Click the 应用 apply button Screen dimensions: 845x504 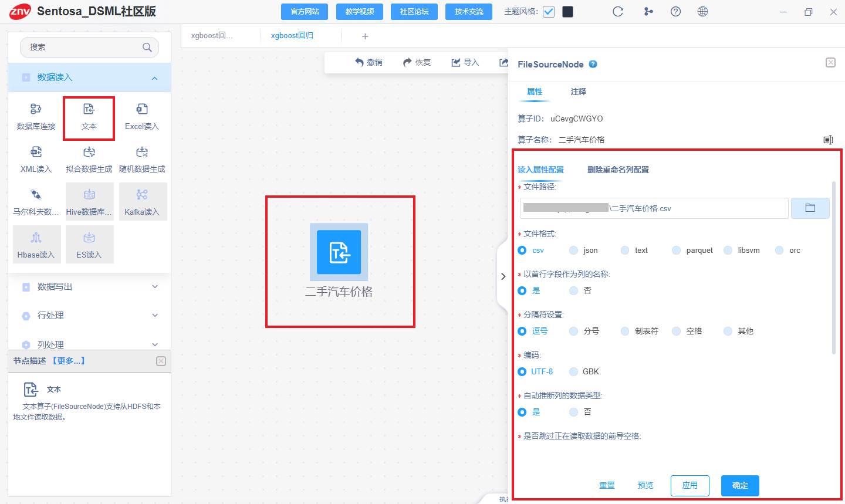point(690,486)
